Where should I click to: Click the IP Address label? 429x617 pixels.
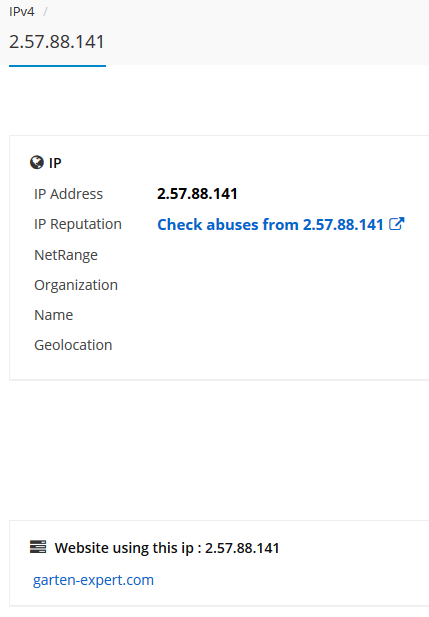click(x=68, y=194)
